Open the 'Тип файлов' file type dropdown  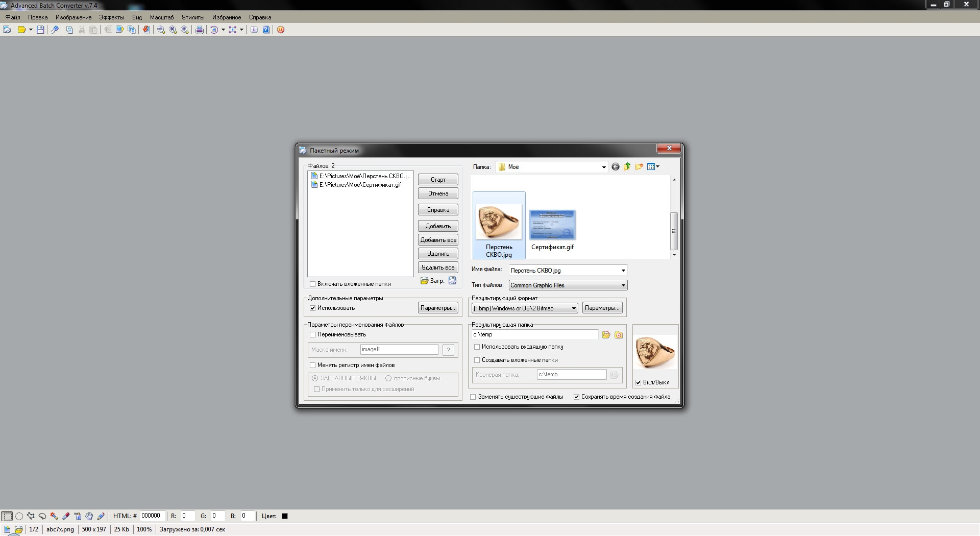click(x=623, y=285)
